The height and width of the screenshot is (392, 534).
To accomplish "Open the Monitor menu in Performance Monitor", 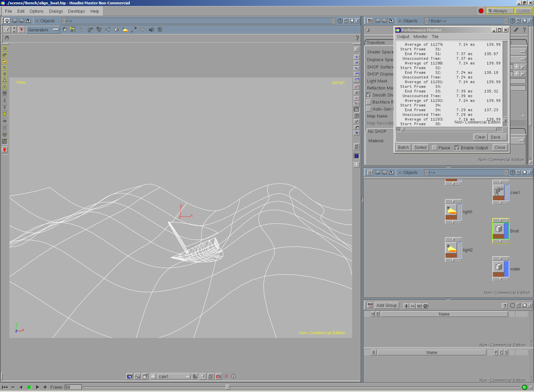I will click(x=420, y=37).
